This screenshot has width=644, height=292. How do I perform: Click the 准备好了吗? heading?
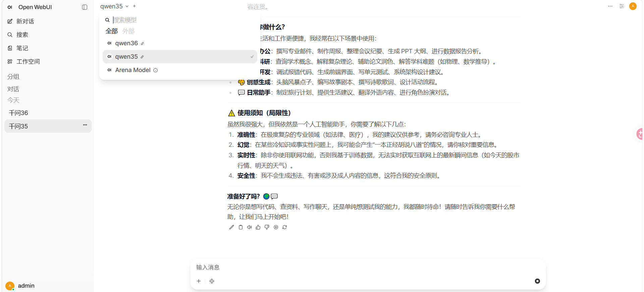pos(244,196)
